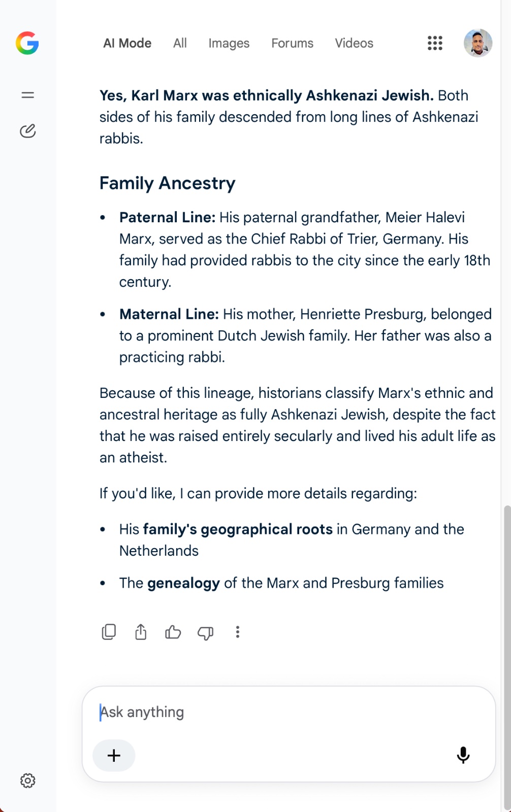Focus the Ask anything input field
511x812 pixels.
[289, 712]
